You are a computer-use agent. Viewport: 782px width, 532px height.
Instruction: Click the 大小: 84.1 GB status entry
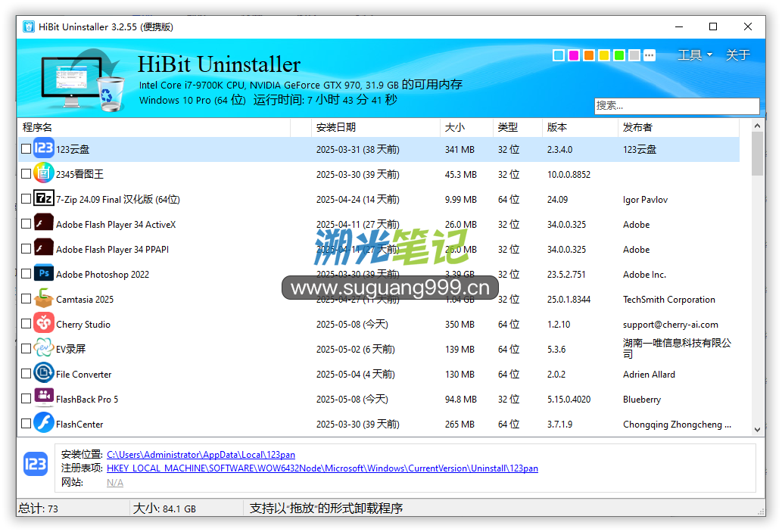164,509
